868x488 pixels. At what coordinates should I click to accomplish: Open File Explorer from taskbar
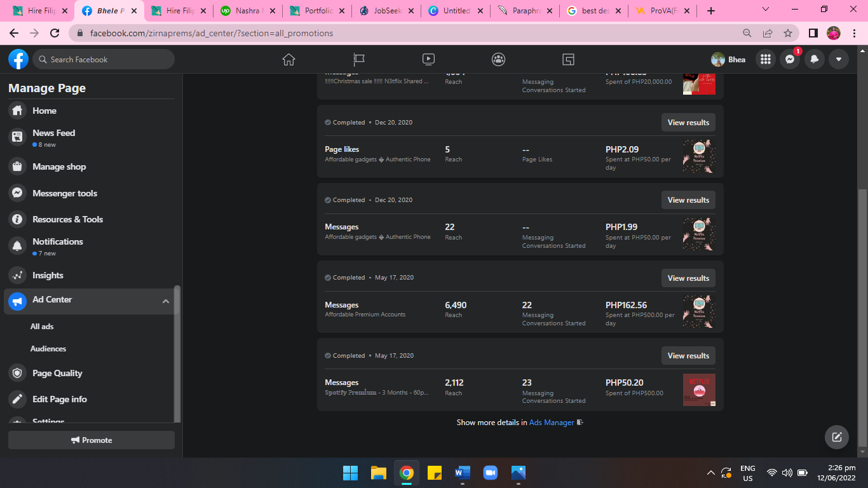(x=379, y=473)
